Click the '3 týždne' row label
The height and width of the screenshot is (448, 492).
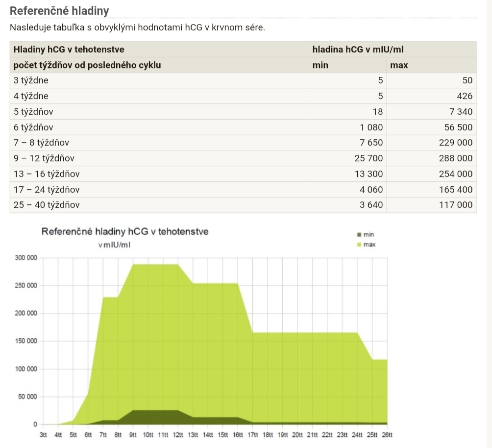(x=31, y=80)
